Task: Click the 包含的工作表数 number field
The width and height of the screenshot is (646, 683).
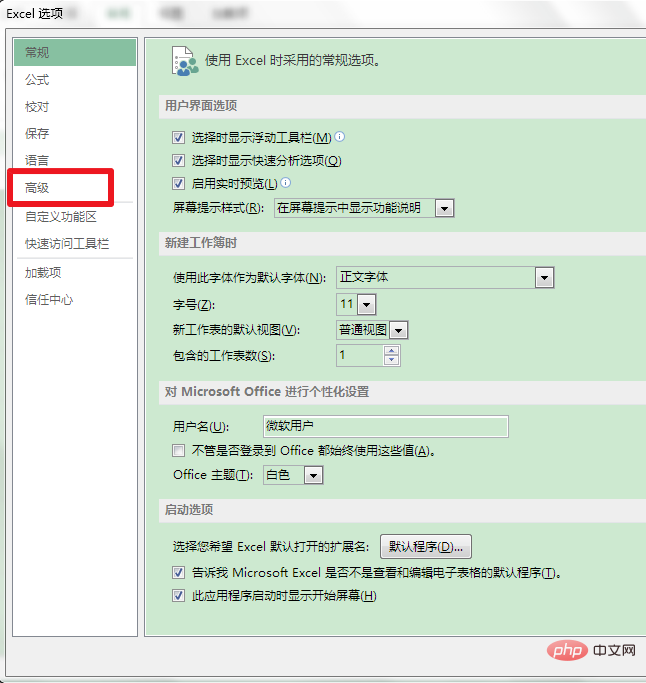Action: point(360,355)
